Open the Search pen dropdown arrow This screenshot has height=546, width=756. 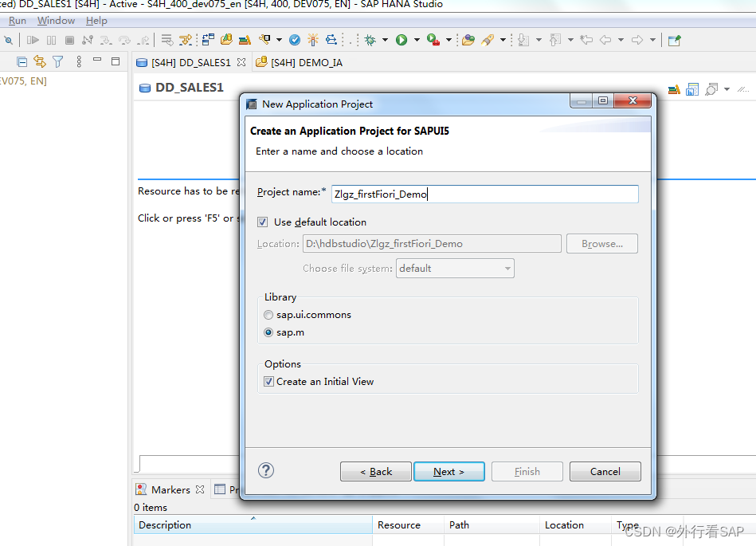click(x=503, y=40)
